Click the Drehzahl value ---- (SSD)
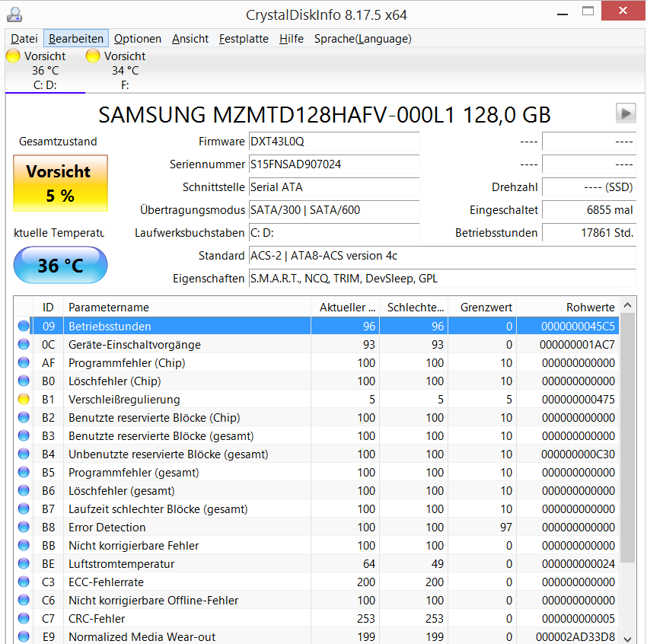Image resolution: width=647 pixels, height=644 pixels. tap(589, 187)
